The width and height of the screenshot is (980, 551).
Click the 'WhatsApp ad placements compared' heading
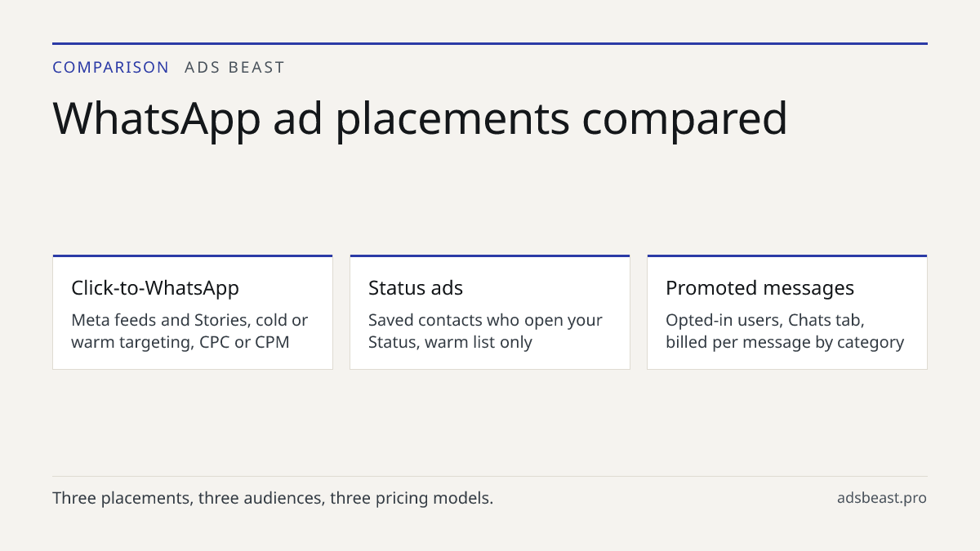(420, 118)
